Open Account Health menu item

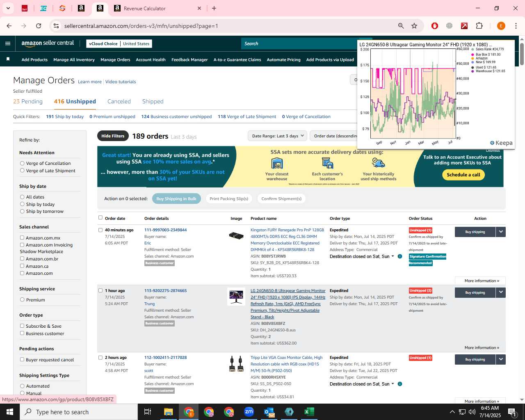(x=151, y=59)
